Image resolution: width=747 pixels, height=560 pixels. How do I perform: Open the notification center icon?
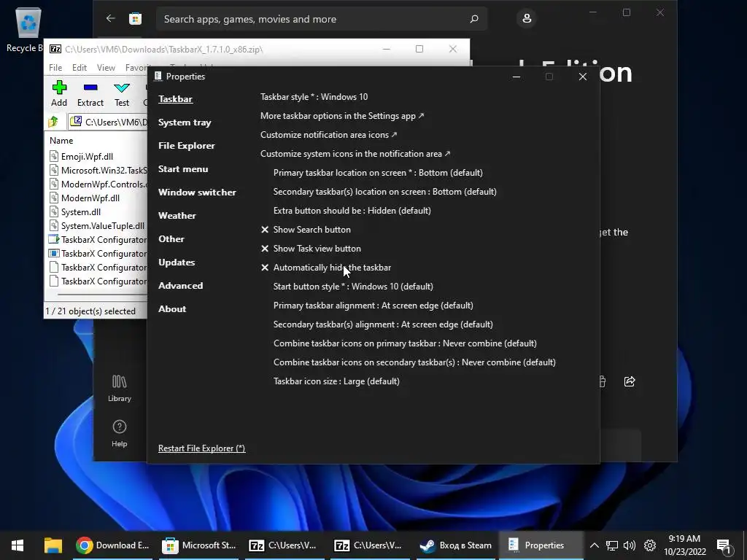(723, 546)
